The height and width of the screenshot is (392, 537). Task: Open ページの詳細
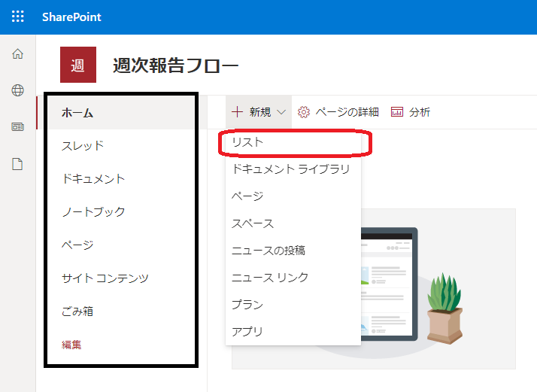(347, 112)
